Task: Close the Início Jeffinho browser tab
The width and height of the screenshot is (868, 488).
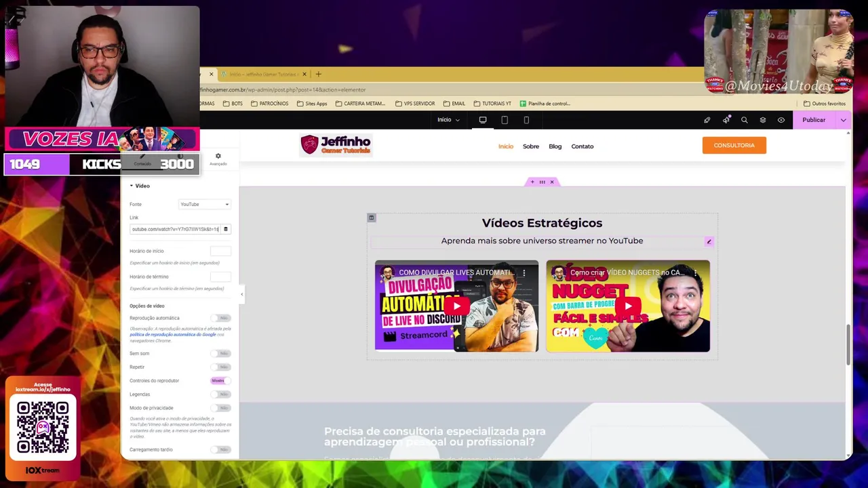Action: click(304, 74)
